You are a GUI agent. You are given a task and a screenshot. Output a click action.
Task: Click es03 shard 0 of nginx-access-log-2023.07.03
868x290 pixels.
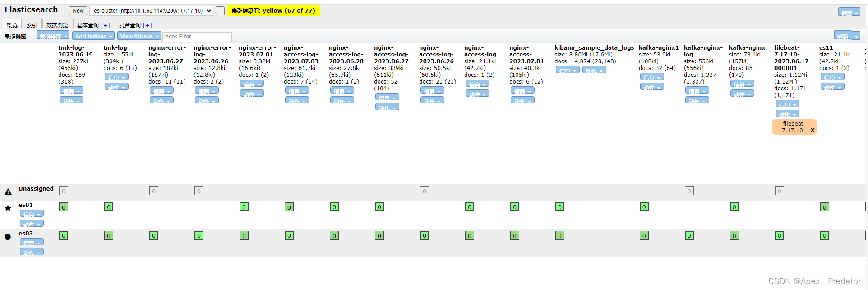coord(289,235)
